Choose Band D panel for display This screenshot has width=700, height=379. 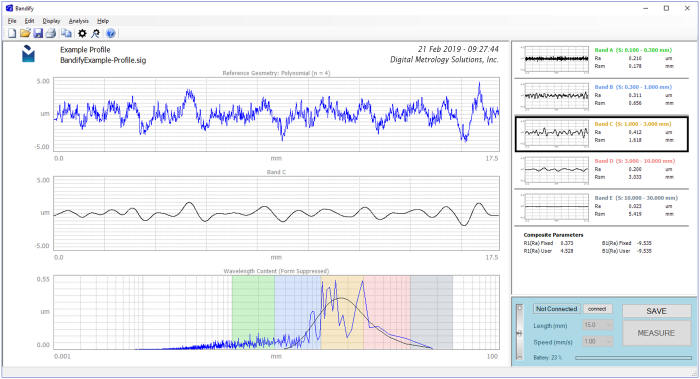pyautogui.click(x=601, y=170)
